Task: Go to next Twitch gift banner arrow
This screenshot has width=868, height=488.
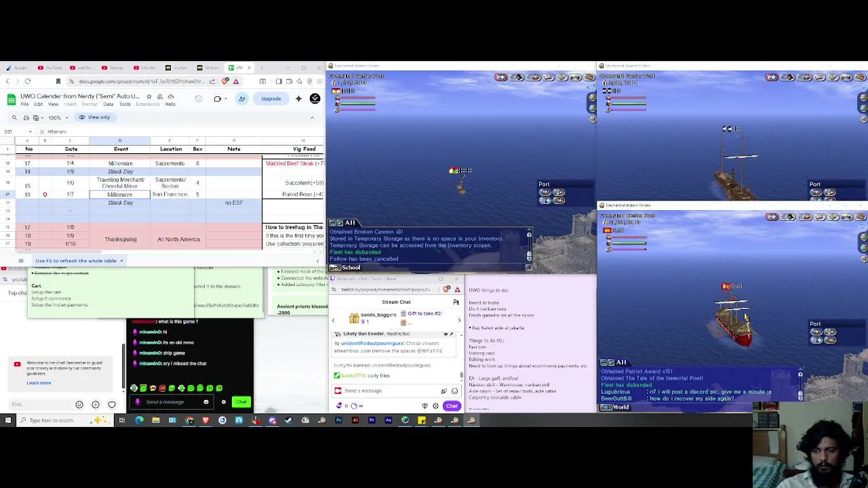Action: click(x=459, y=321)
